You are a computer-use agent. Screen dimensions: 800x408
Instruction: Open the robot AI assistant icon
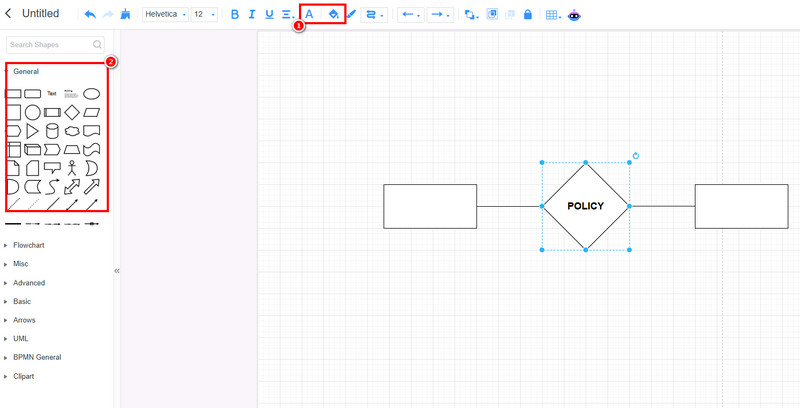point(574,15)
